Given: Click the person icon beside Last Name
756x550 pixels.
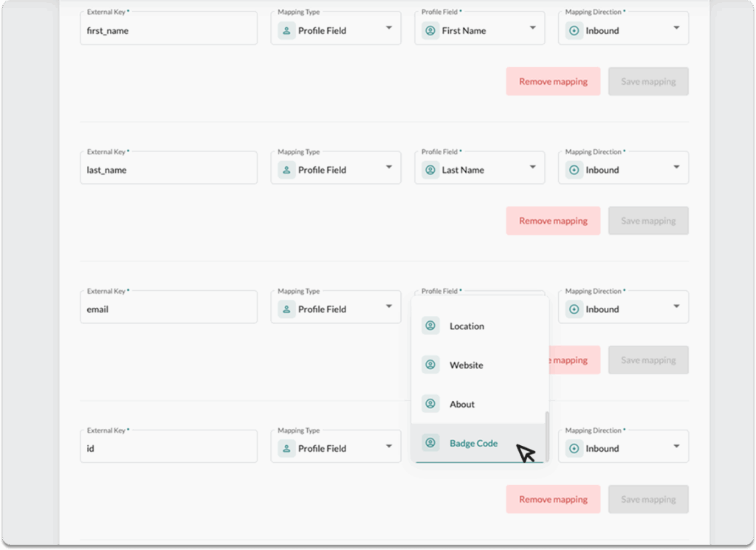Looking at the screenshot, I should click(430, 170).
